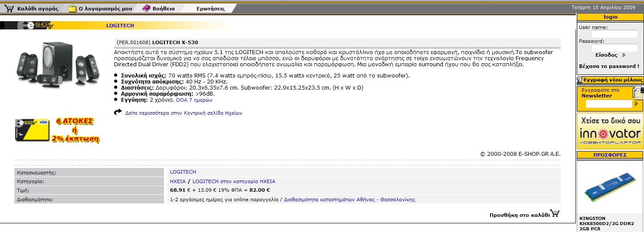Open Βοήθεια tab
Image resolution: width=644 pixels, height=232 pixels.
163,9
